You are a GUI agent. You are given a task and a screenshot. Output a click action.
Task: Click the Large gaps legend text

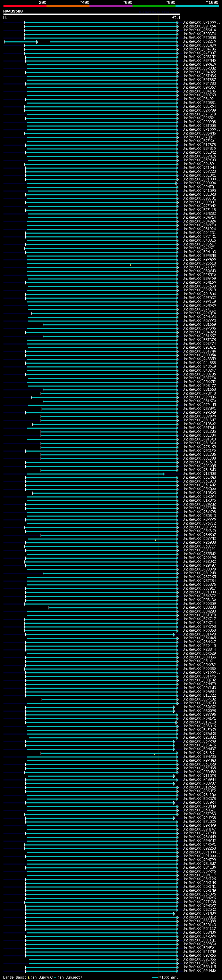point(43,977)
